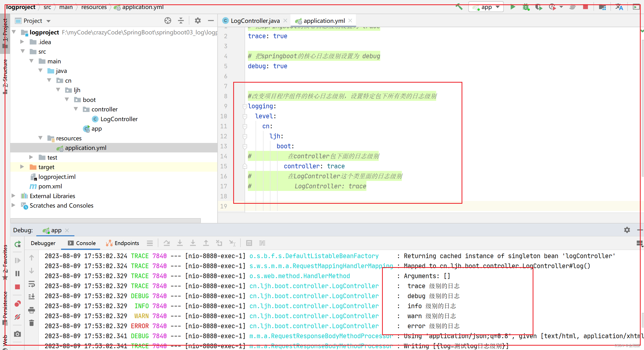Click step into icon in debugger toolbar
644x350 pixels.
180,243
